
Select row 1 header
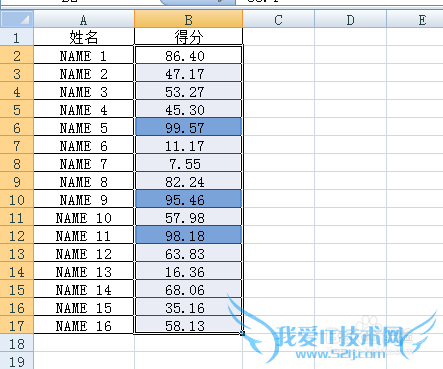(17, 37)
